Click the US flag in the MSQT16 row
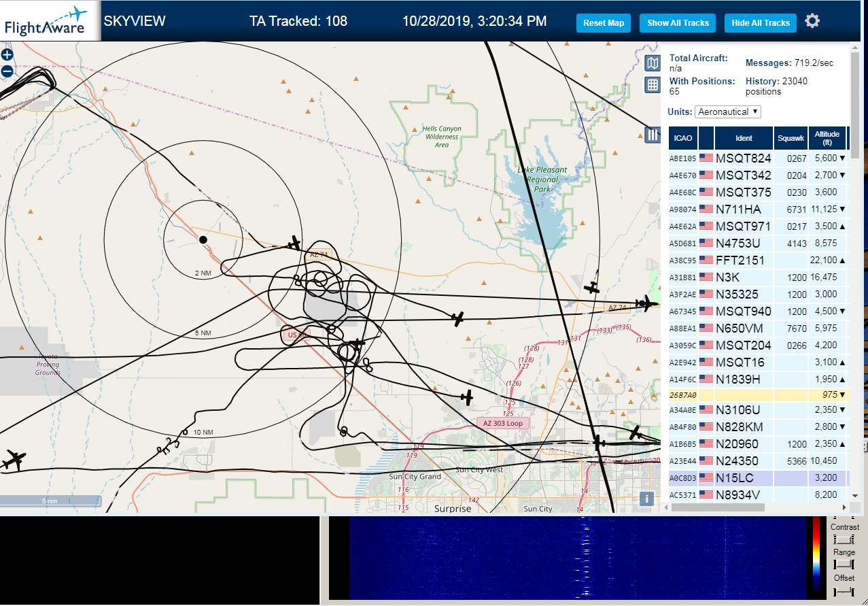868x606 pixels. [x=706, y=363]
